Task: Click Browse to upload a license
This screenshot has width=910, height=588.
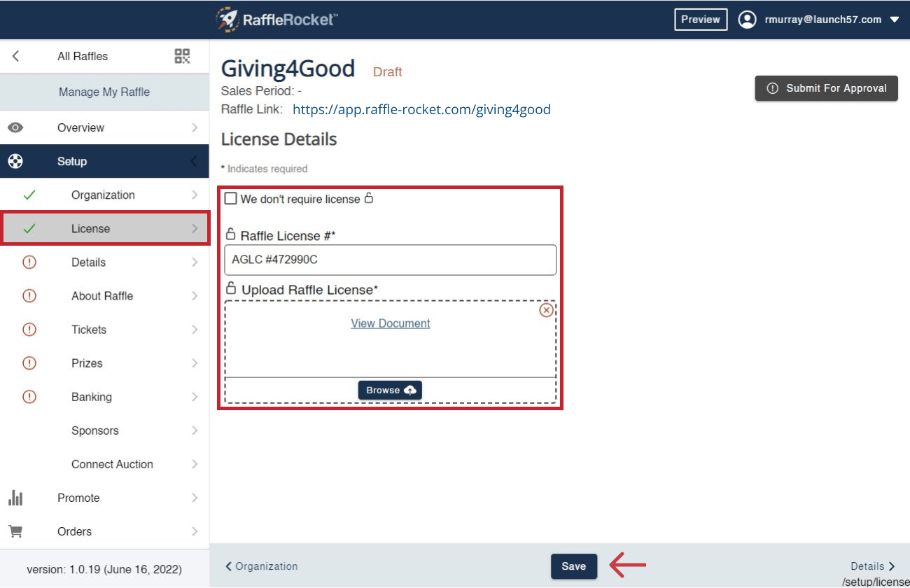Action: [390, 390]
